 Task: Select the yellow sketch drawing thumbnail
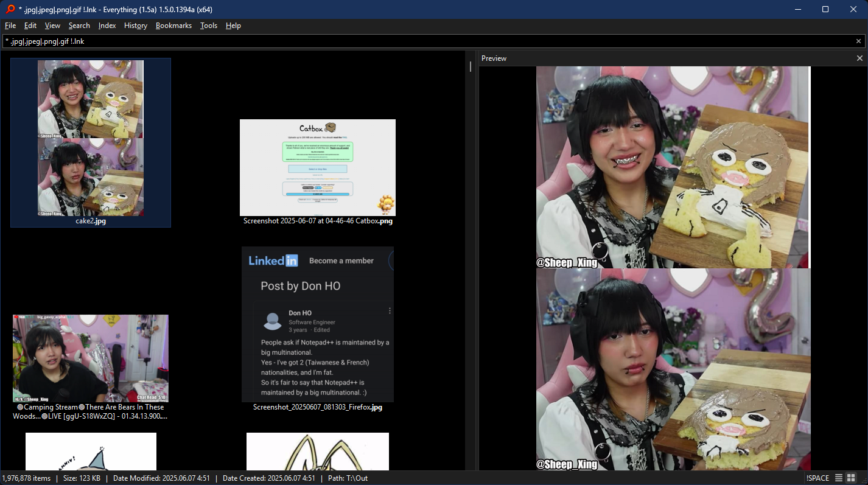(318, 451)
